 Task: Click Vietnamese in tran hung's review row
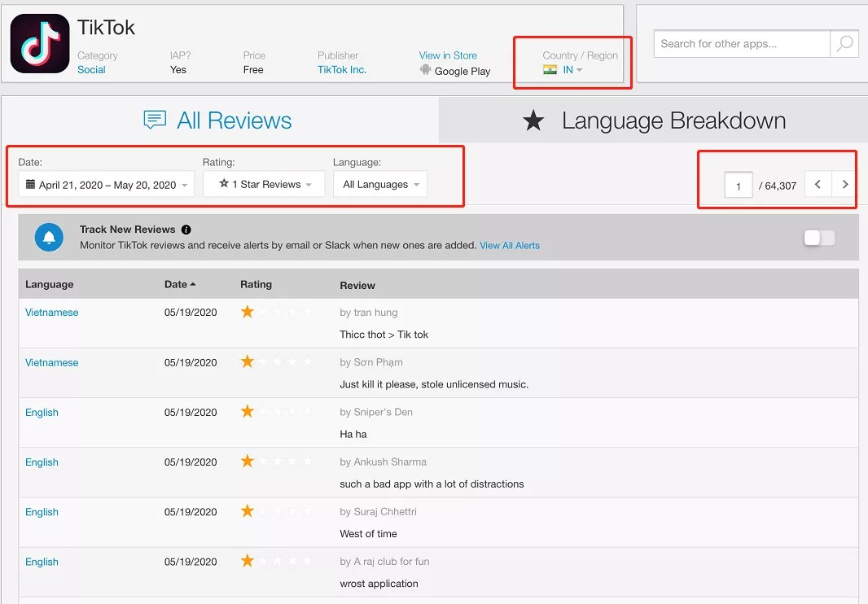tap(51, 313)
